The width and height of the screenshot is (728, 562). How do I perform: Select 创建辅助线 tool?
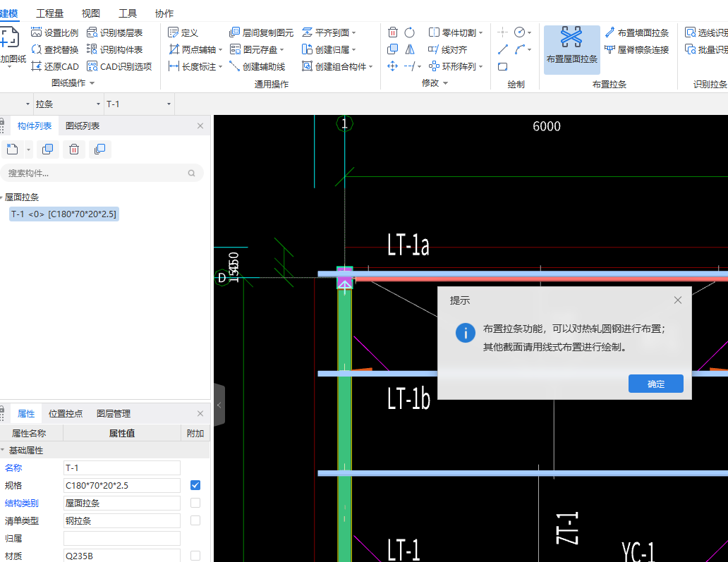[257, 66]
